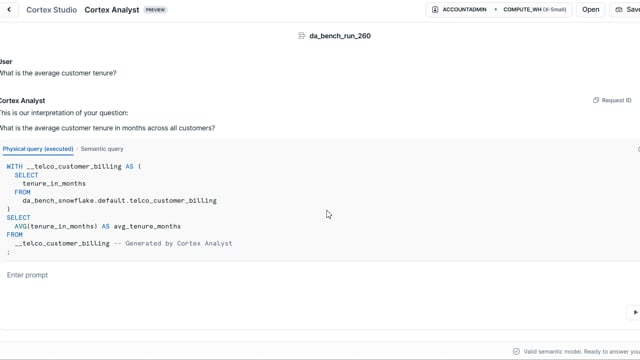
Task: Click the ACCOUNTADMIN role label
Action: (x=464, y=9)
